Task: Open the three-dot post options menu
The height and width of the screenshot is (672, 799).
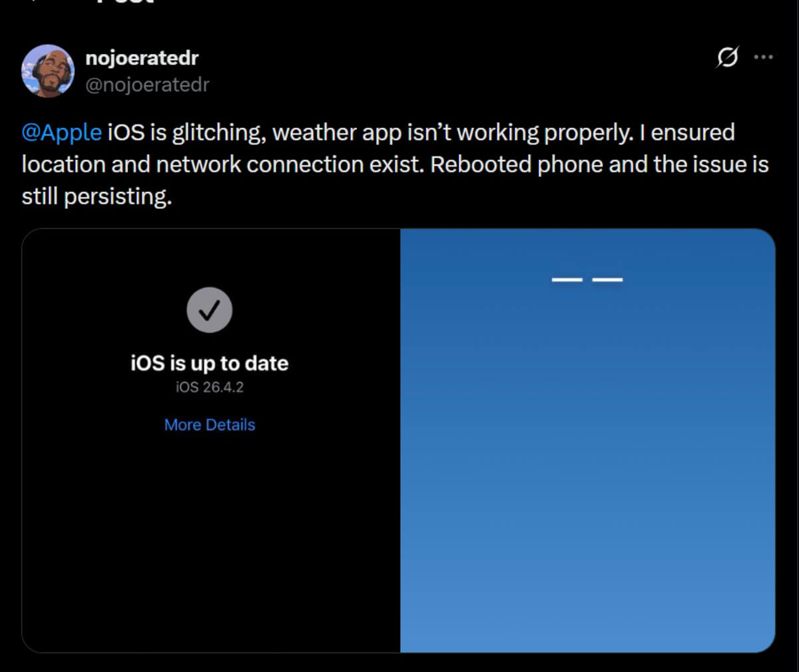Action: click(x=763, y=58)
